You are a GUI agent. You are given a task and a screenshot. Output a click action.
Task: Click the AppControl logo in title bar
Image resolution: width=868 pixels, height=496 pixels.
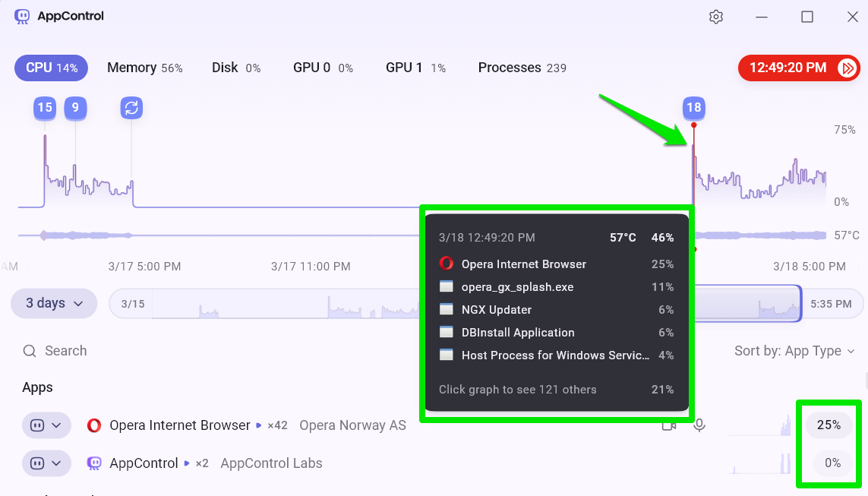pyautogui.click(x=22, y=16)
